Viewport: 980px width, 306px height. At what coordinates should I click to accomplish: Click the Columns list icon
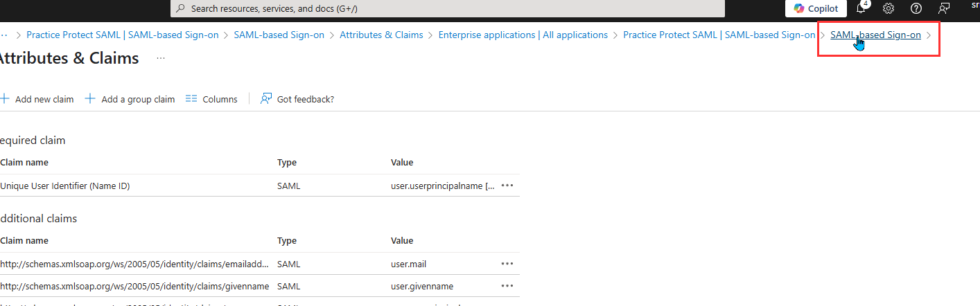[x=191, y=99]
